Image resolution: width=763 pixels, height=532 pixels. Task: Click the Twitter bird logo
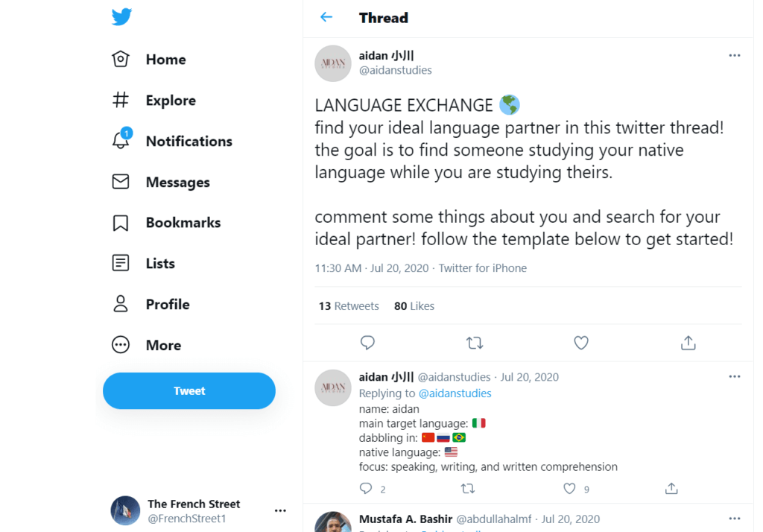point(121,16)
